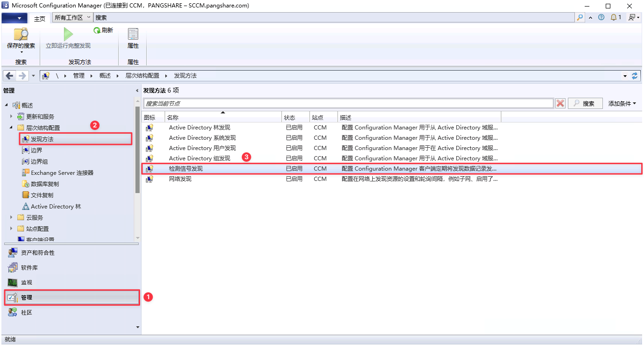
Task: Open the breadcrumb address bar dropdown
Action: coord(625,76)
